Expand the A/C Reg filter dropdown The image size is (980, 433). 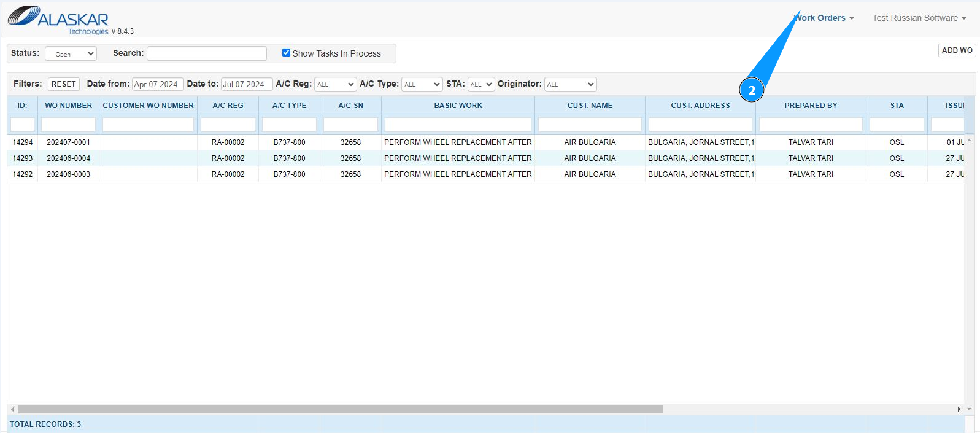335,84
